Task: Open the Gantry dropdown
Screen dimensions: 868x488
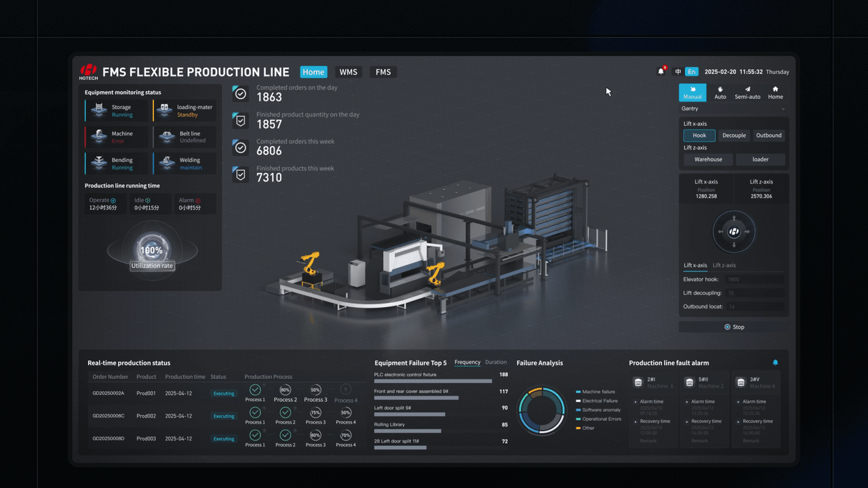Action: [734, 108]
